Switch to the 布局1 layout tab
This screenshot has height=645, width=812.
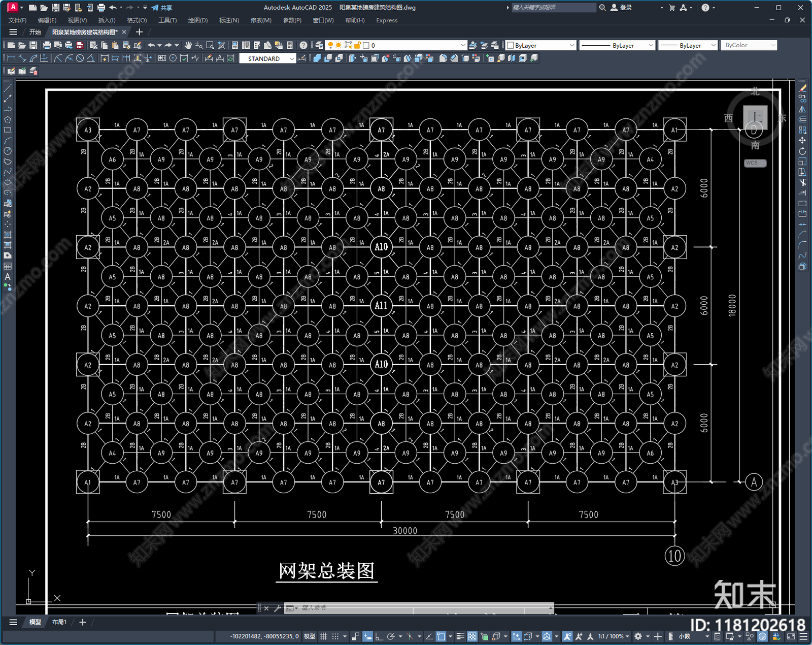tap(59, 622)
